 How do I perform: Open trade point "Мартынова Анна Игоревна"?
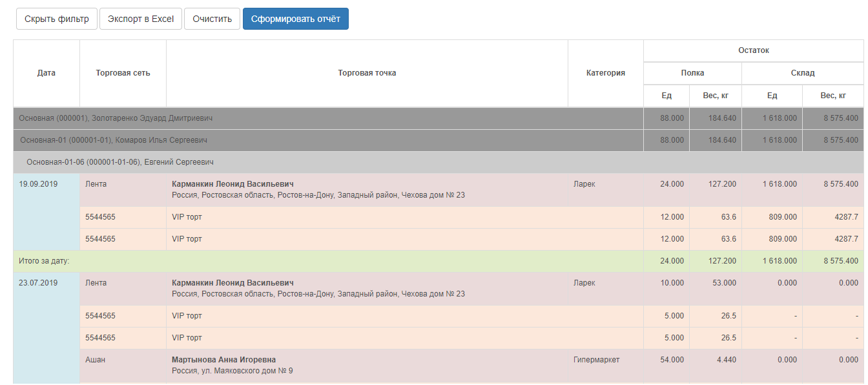225,360
